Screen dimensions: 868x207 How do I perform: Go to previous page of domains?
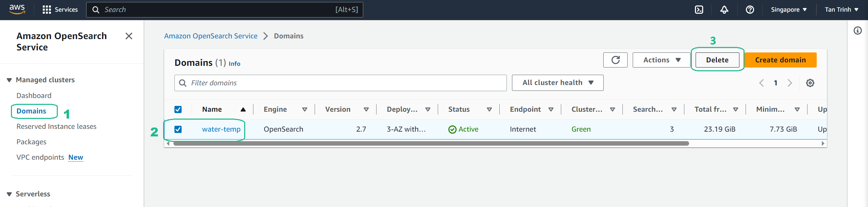762,83
